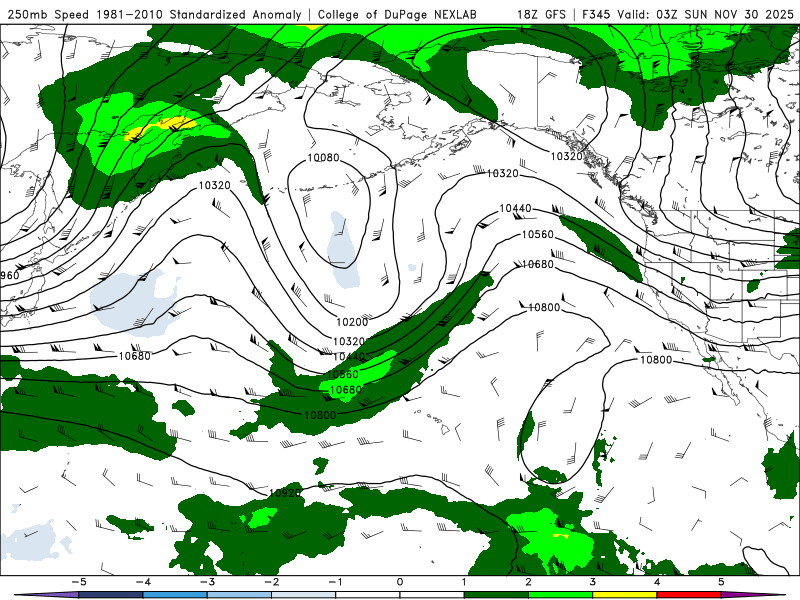Select the "College of DuPage NEXLAB" text
Image resolution: width=800 pixels, height=600 pixels.
pyautogui.click(x=397, y=14)
